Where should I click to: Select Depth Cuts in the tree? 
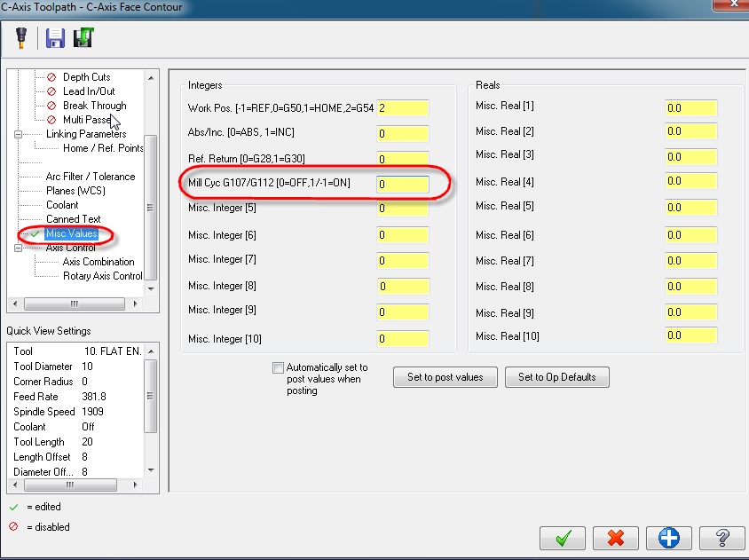click(x=86, y=77)
